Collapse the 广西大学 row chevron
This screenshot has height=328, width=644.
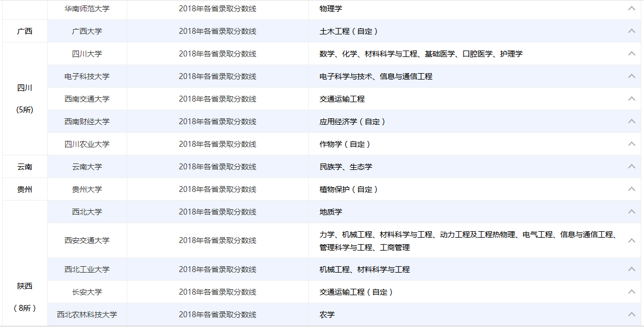(x=632, y=31)
